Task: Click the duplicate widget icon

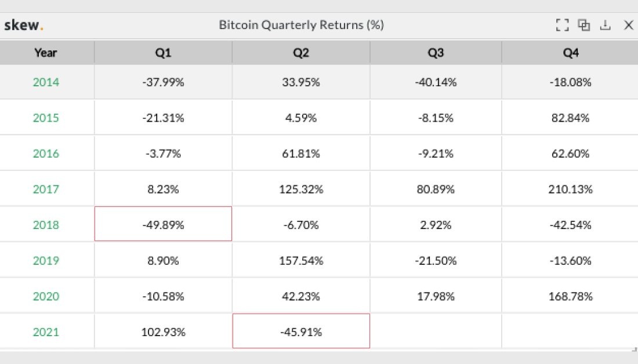Action: click(584, 25)
